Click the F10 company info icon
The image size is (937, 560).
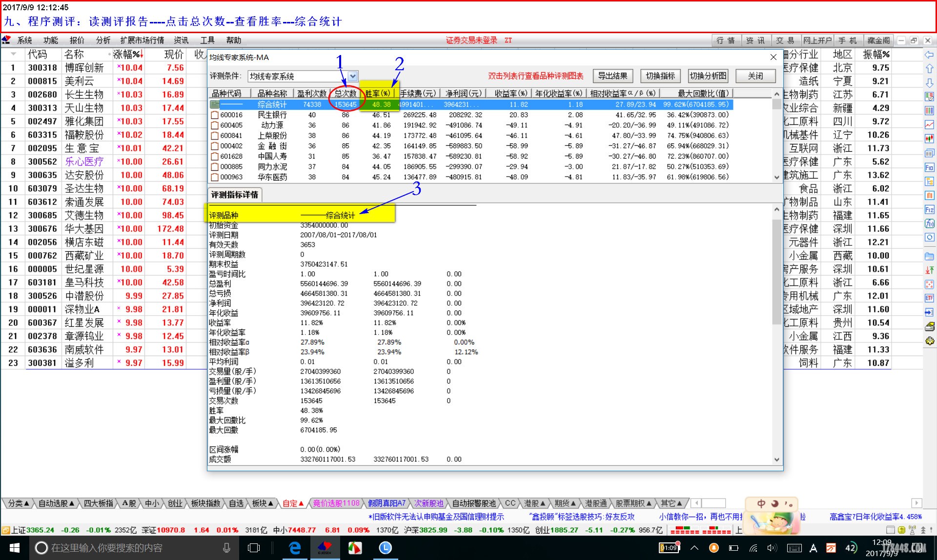coord(929,167)
